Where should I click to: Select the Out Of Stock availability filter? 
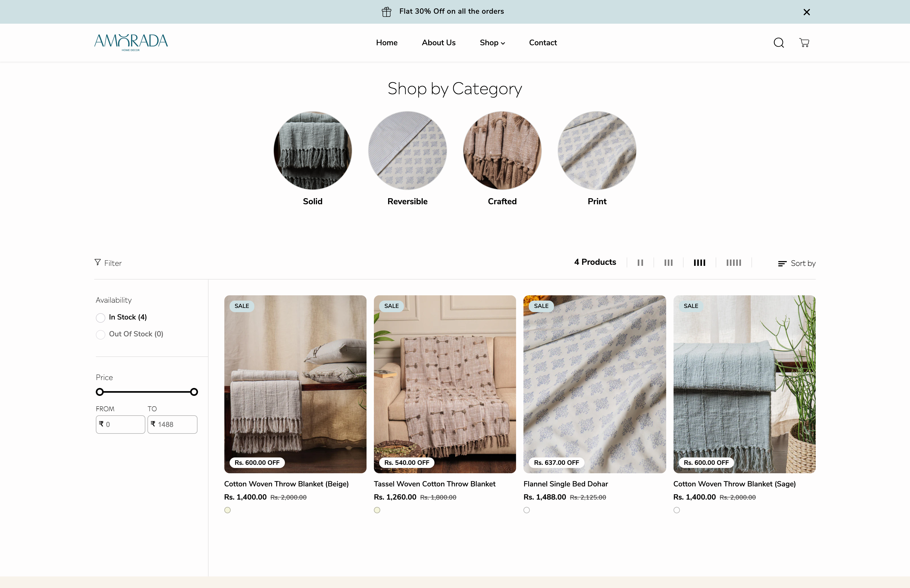click(100, 335)
